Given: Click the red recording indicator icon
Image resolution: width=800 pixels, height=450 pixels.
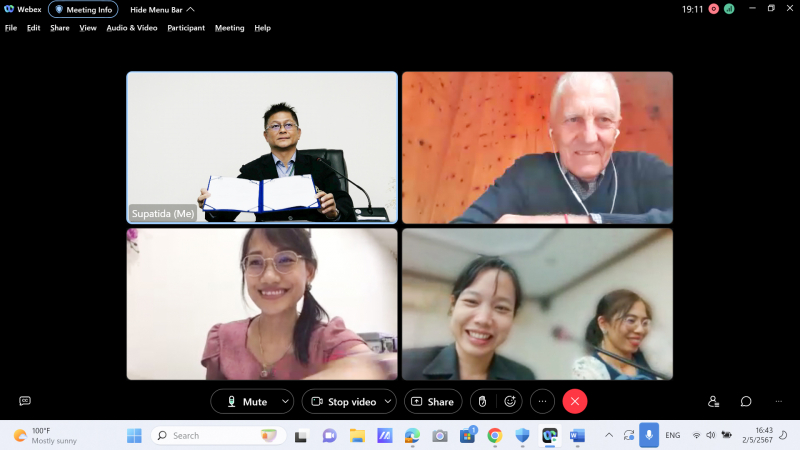Looking at the screenshot, I should click(714, 9).
